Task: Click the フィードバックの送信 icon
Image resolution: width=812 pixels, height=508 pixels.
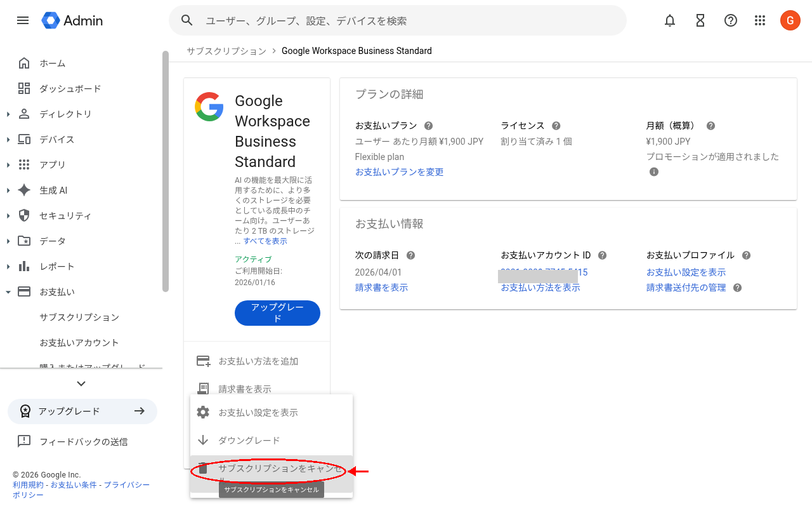Action: pyautogui.click(x=24, y=441)
